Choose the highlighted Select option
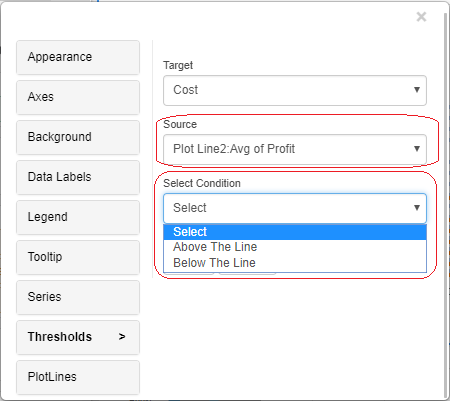 pos(295,232)
